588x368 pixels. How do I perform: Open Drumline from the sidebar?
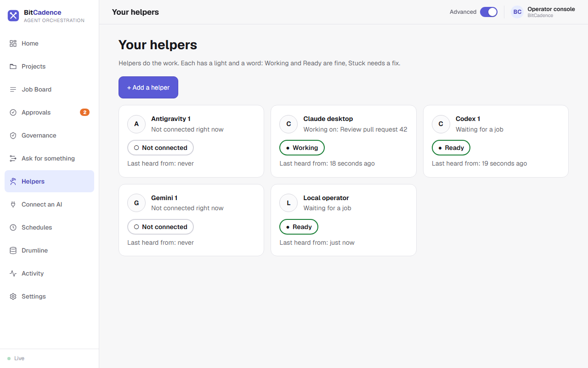point(49,250)
